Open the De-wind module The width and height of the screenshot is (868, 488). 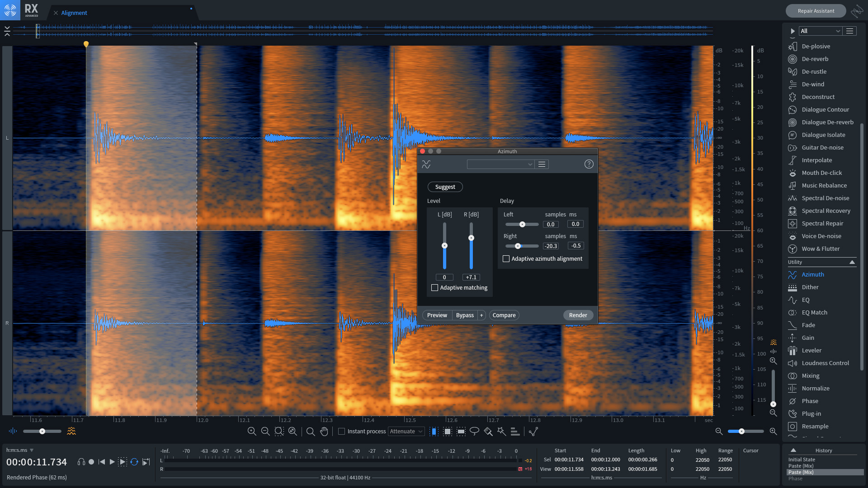pos(813,84)
